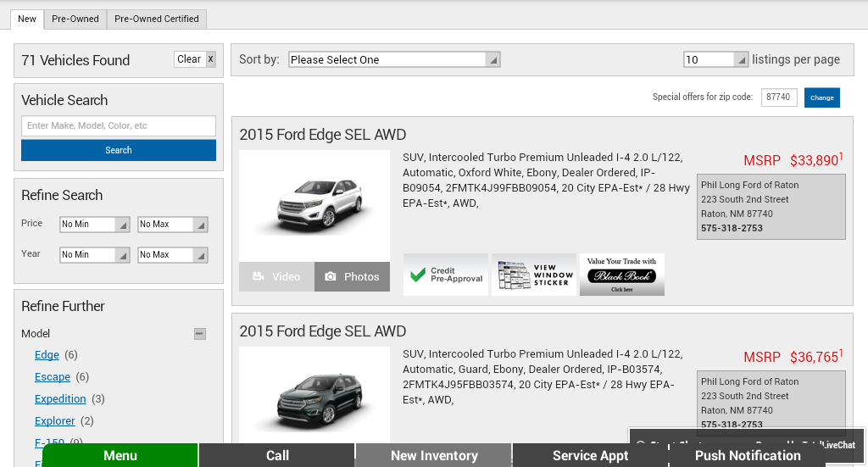Open the Pre-Owned tab
868x467 pixels.
(75, 19)
